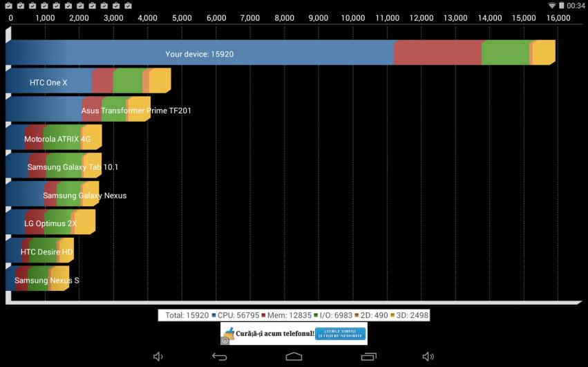This screenshot has height=367, width=588.
Task: Tap the "Mem: 12835" legend value
Action: pyautogui.click(x=290, y=315)
